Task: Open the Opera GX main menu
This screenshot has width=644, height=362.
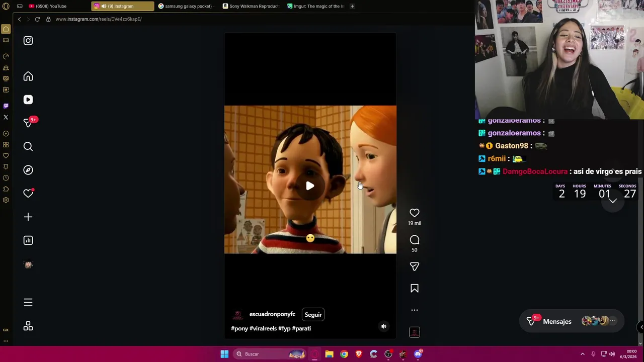Action: (x=6, y=6)
